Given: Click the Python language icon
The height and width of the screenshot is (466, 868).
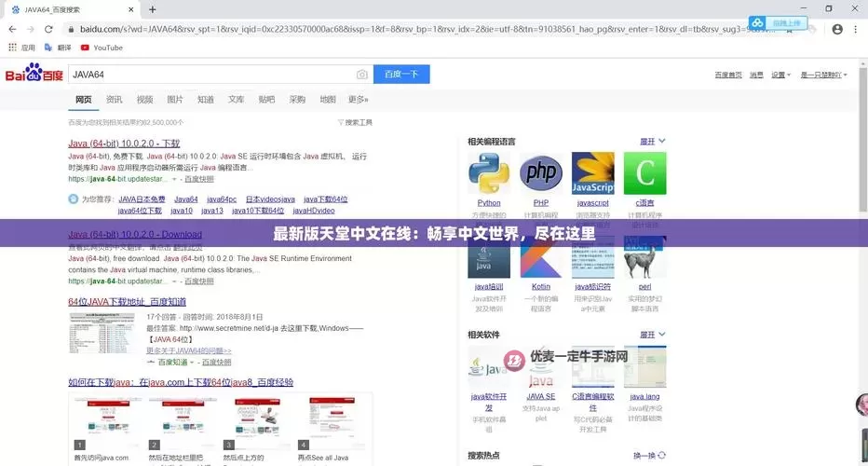Looking at the screenshot, I should (x=489, y=172).
